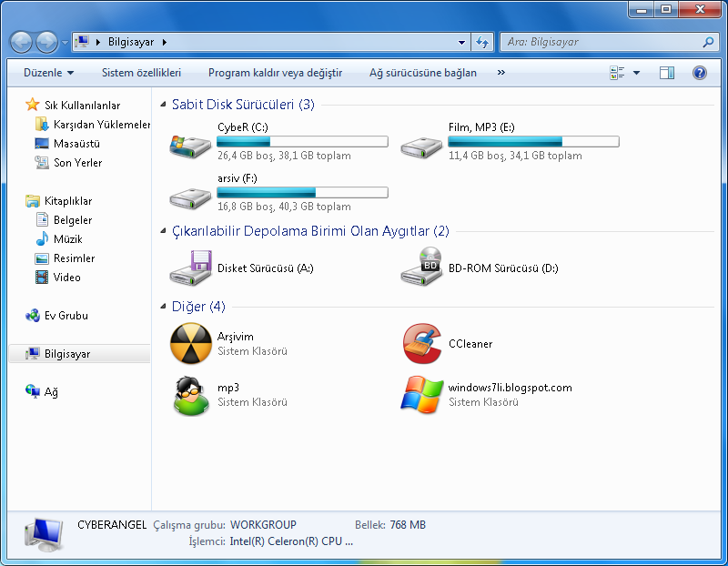Open the view options dropdown arrow
728x566 pixels.
tap(636, 73)
